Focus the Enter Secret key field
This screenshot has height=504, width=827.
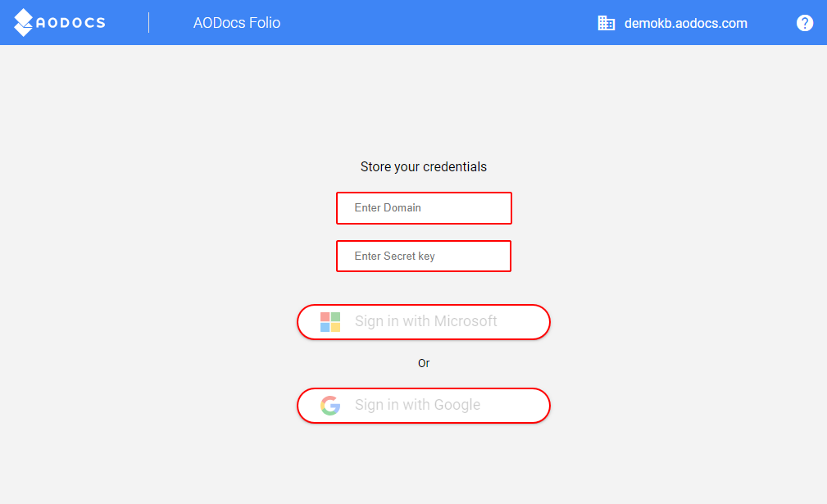point(423,256)
